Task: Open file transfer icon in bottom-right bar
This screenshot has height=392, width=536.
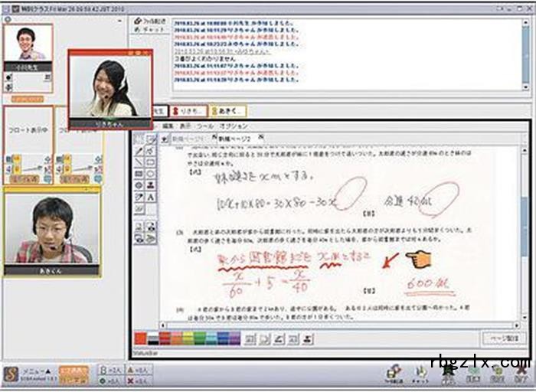Action: [393, 374]
